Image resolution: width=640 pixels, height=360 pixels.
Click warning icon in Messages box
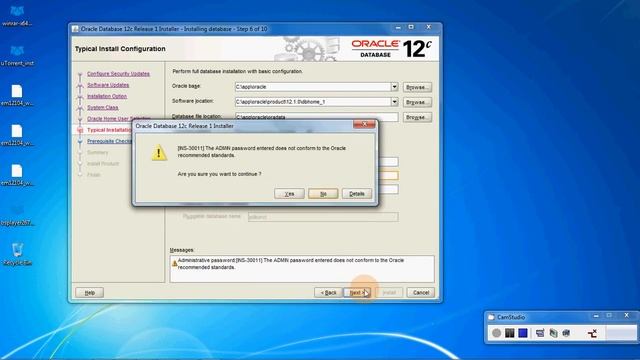pyautogui.click(x=174, y=264)
